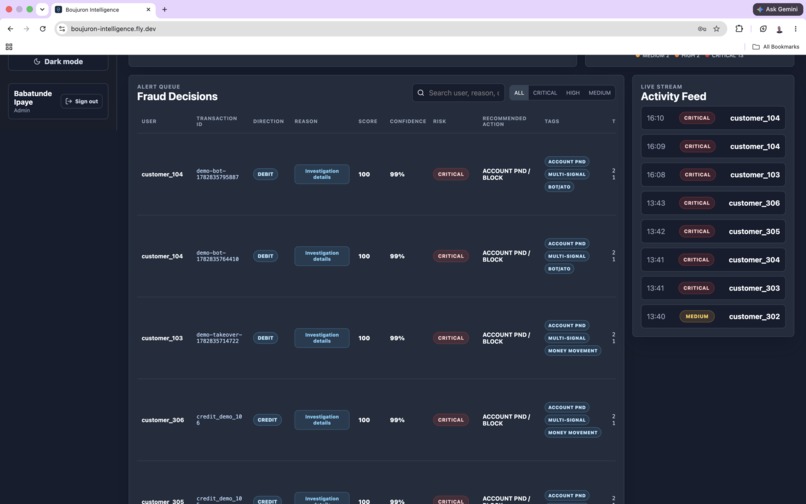Open 13:42 customer_305 activity feed entry
Image resolution: width=806 pixels, height=504 pixels.
pyautogui.click(x=713, y=231)
